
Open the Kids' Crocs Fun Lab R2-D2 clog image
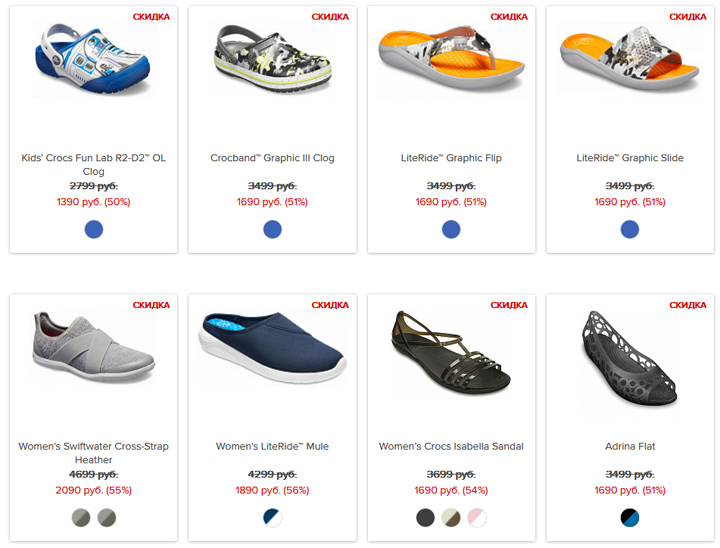tap(92, 58)
